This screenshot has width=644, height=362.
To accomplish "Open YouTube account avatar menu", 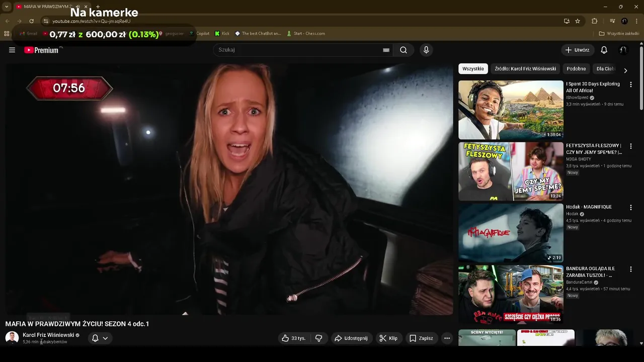I will pyautogui.click(x=623, y=50).
